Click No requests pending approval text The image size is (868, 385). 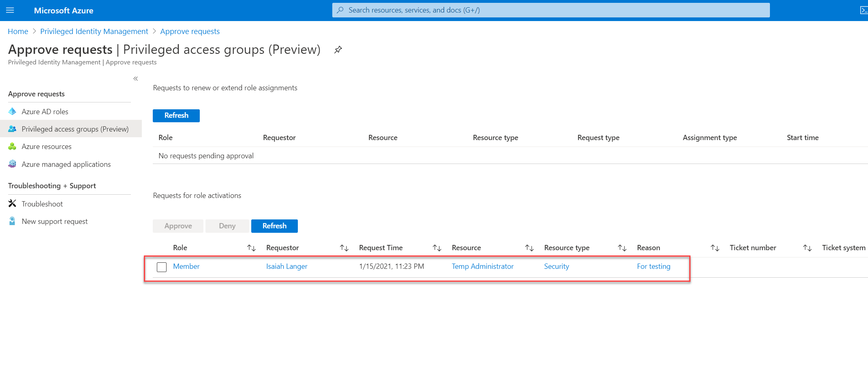[206, 156]
